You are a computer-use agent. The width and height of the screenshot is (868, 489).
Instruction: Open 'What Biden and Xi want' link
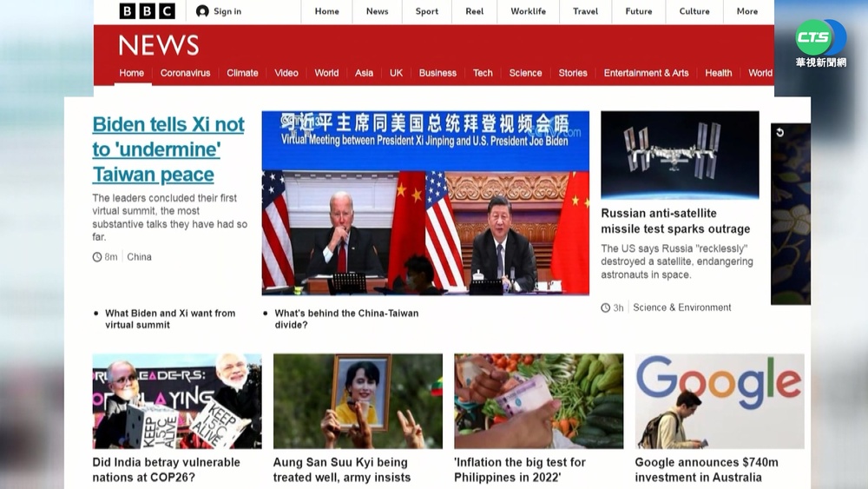coord(170,319)
